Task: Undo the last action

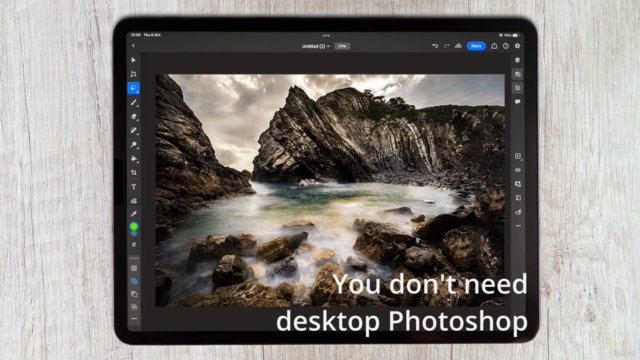Action: (435, 46)
